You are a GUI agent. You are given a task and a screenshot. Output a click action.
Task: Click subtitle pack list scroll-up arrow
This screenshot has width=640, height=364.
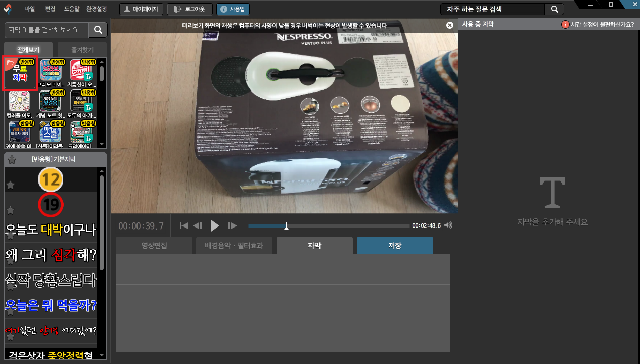[102, 62]
